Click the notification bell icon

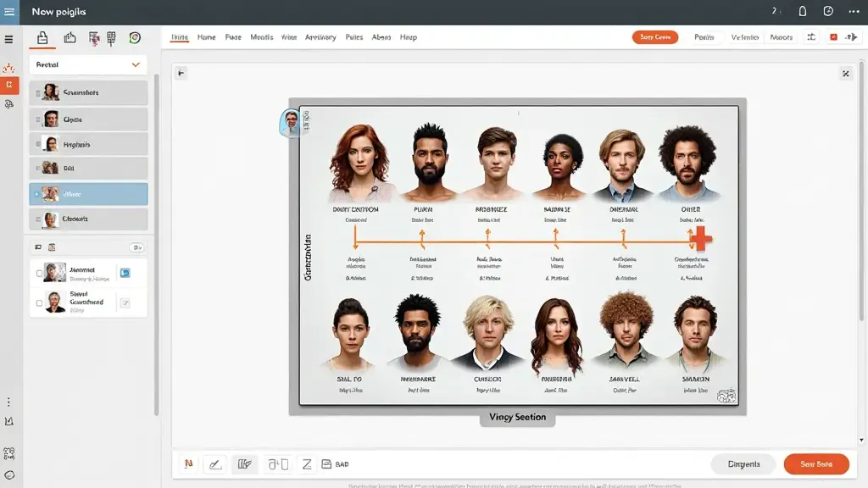pyautogui.click(x=803, y=12)
